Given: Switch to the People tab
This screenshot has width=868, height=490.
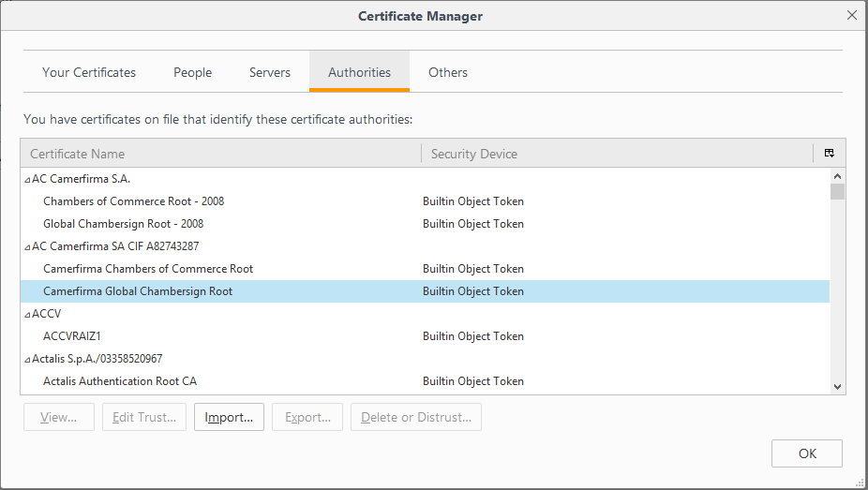Looking at the screenshot, I should [193, 72].
